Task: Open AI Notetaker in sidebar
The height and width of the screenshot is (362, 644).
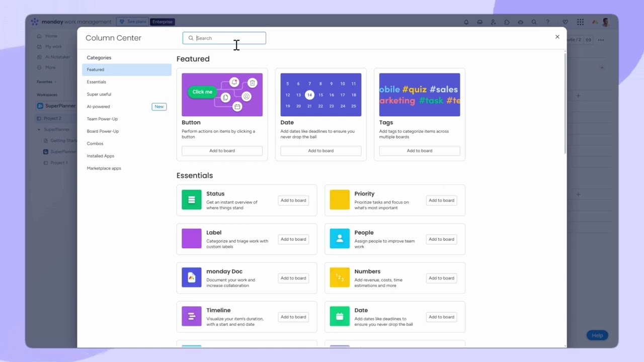Action: coord(57,57)
